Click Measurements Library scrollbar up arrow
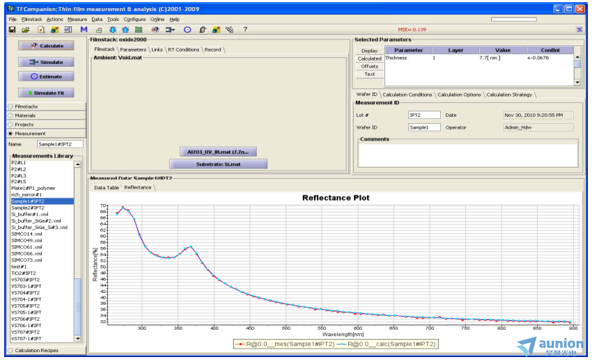 pyautogui.click(x=77, y=164)
